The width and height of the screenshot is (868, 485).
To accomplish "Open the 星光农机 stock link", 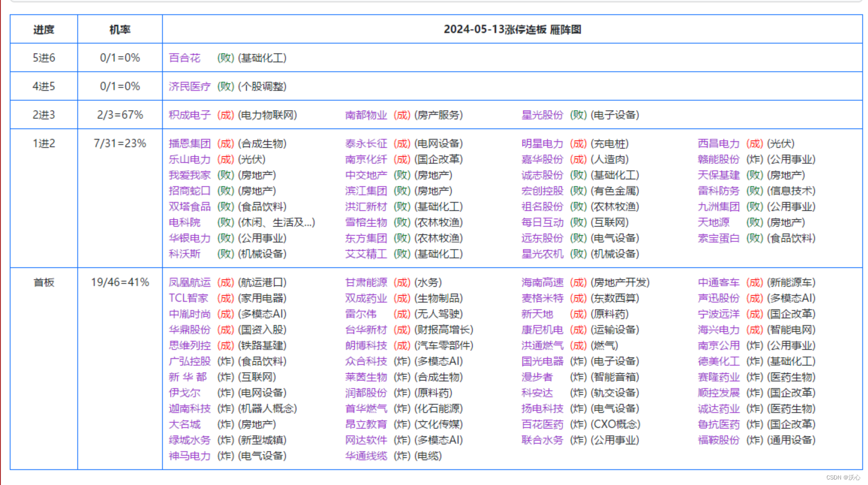I will coord(542,254).
